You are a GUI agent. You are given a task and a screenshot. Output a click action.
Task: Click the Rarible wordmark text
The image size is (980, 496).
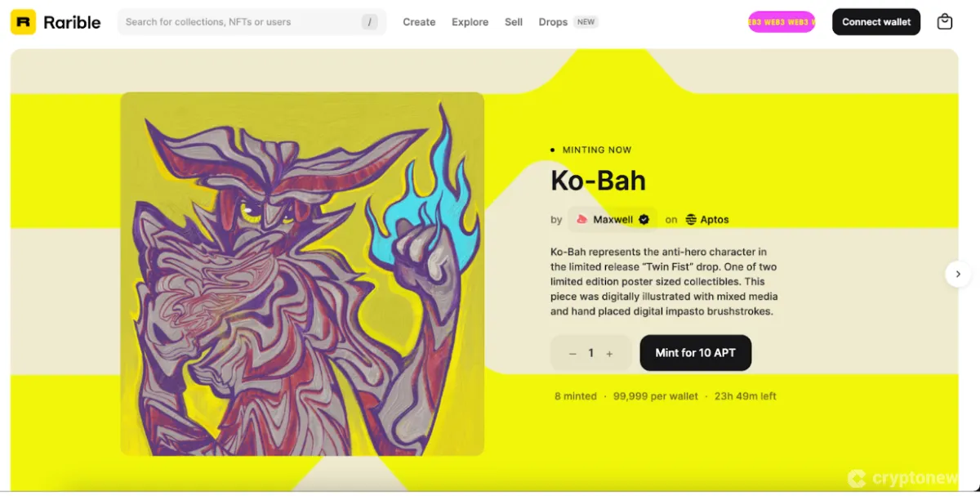click(72, 22)
